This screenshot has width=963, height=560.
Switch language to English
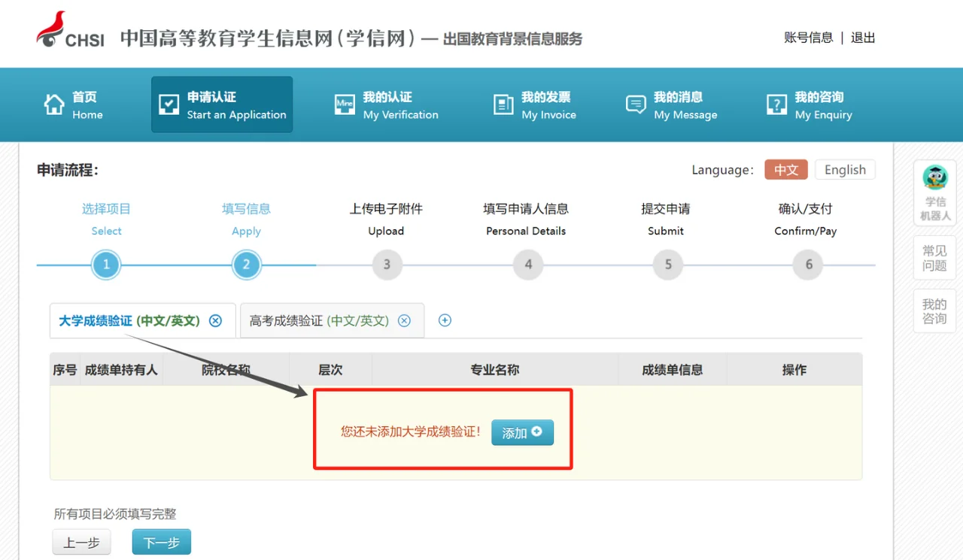(x=845, y=170)
